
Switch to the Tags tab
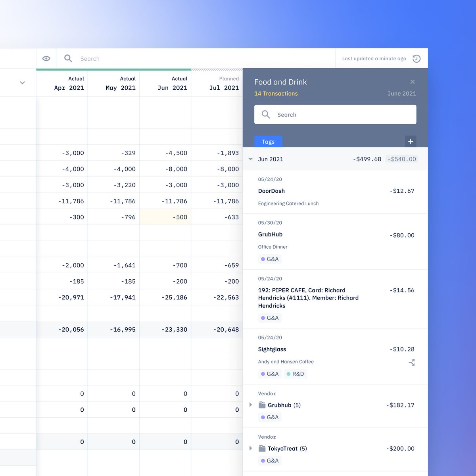(268, 142)
